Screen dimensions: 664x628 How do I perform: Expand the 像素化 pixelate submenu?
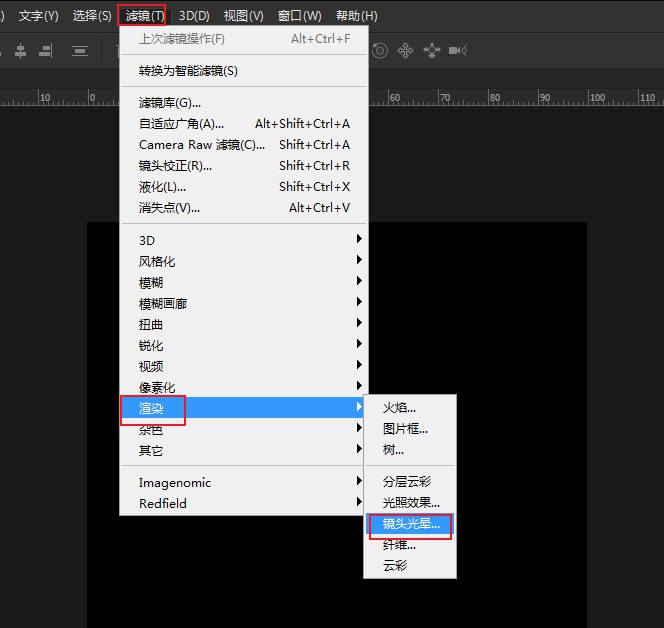point(244,387)
